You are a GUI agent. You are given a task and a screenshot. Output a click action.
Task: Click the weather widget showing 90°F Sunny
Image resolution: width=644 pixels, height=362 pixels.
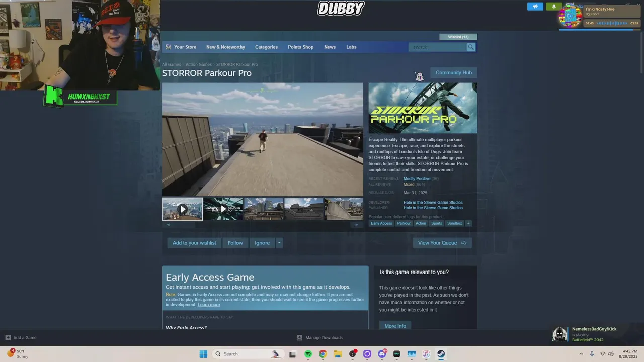coord(18,354)
